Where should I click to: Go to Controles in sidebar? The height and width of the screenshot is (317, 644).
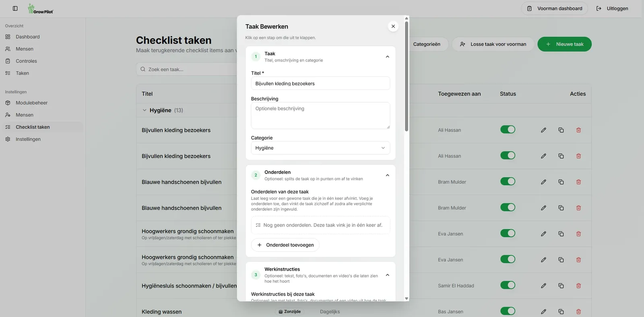[26, 61]
